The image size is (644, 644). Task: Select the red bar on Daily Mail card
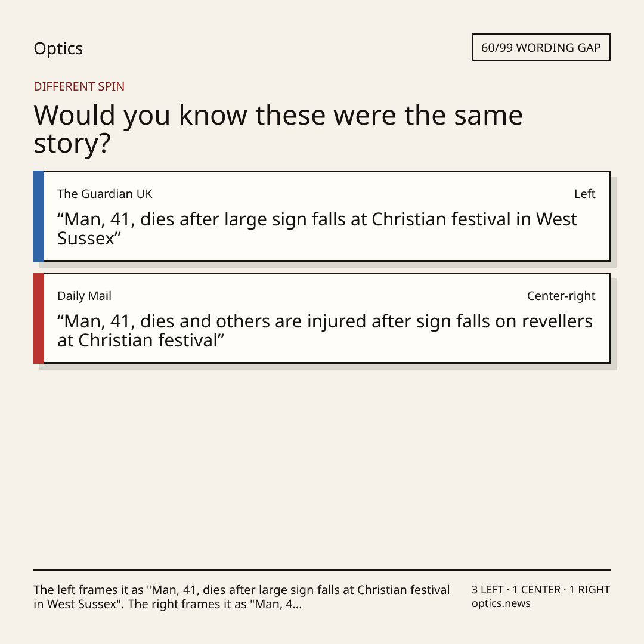(39, 318)
